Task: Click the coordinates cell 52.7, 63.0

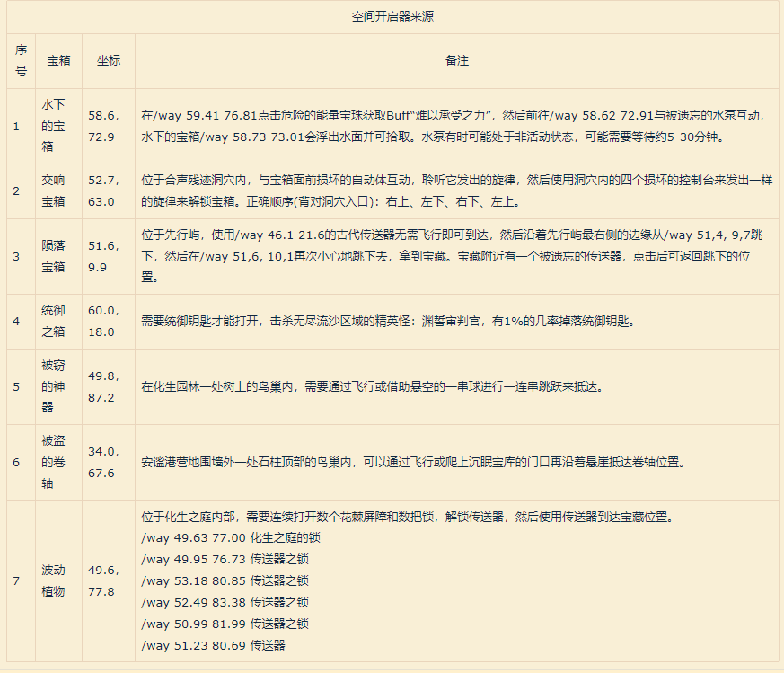Action: [x=101, y=190]
